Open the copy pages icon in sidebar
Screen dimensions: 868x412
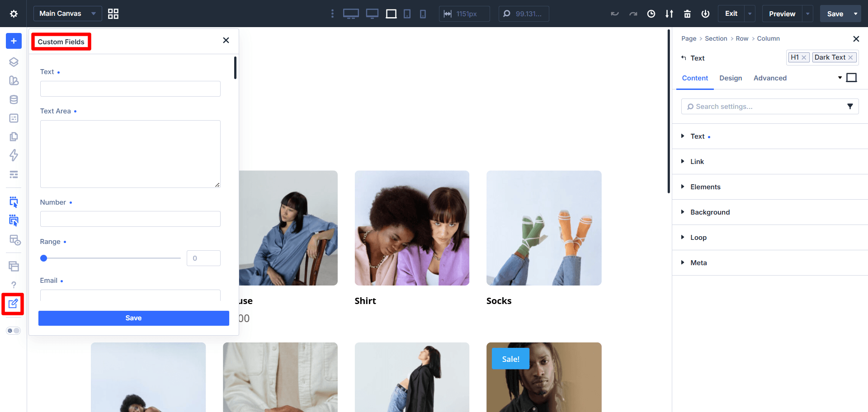(14, 136)
